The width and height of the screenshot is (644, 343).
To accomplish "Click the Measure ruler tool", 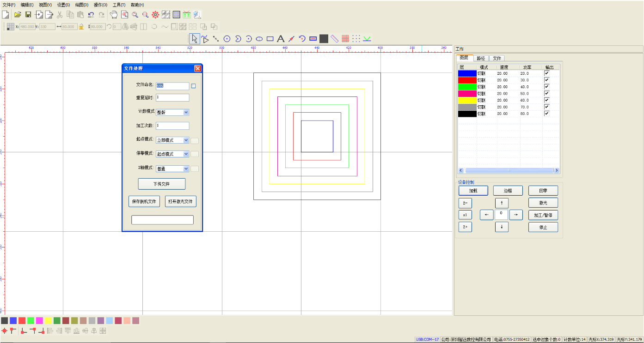I will click(335, 39).
